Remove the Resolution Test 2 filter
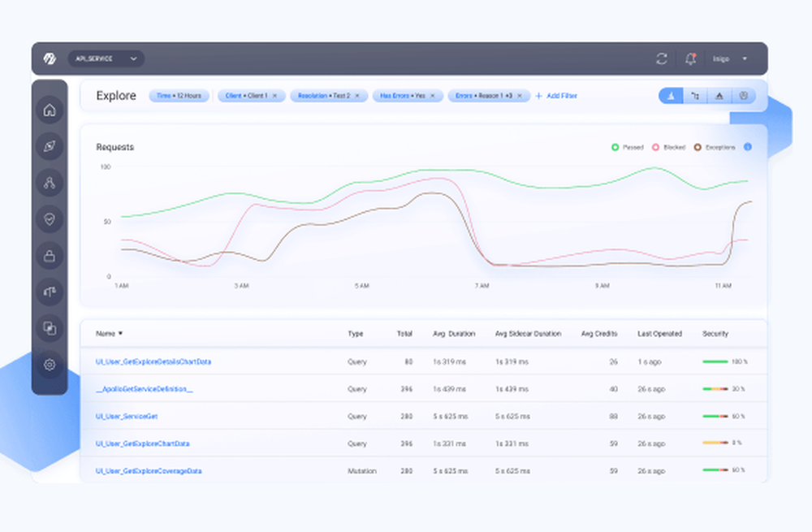812x532 pixels. 357,96
